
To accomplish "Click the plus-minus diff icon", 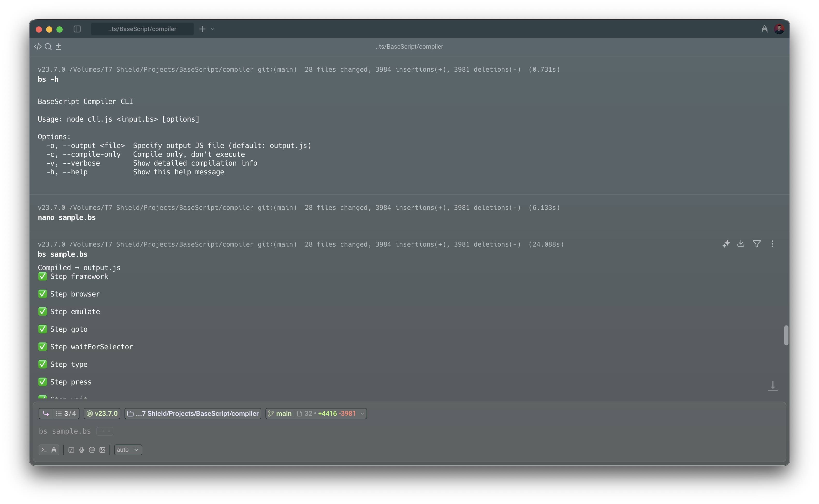I will pyautogui.click(x=58, y=47).
